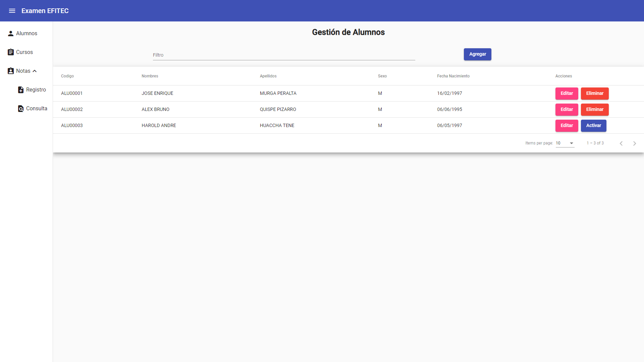This screenshot has height=362, width=644.
Task: Click the previous page arrow in paginator
Action: [x=621, y=143]
